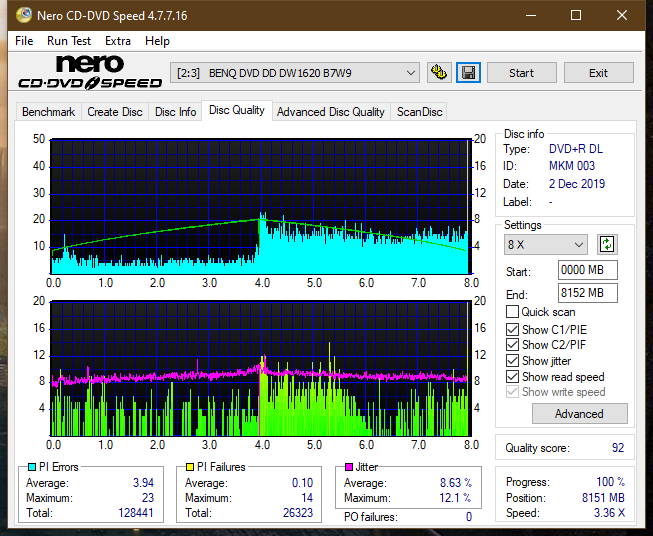This screenshot has width=653, height=536.
Task: Click the Nero CD-DVD Speed logo
Action: pos(90,72)
